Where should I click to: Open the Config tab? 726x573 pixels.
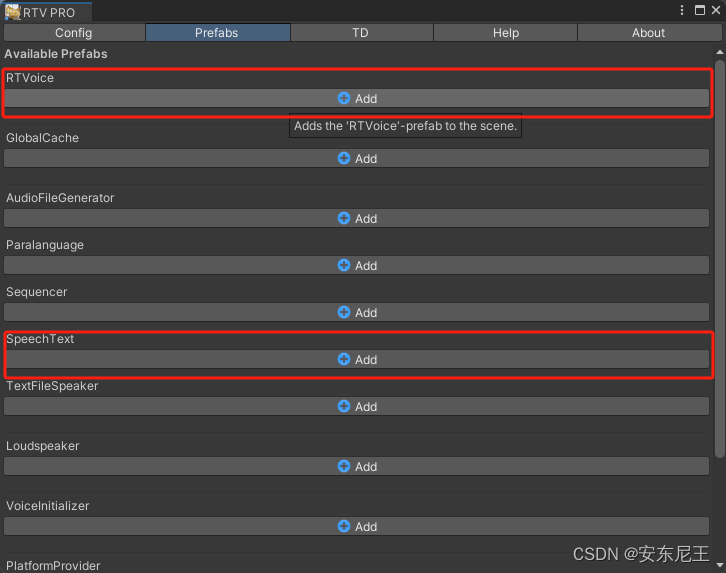pos(74,33)
